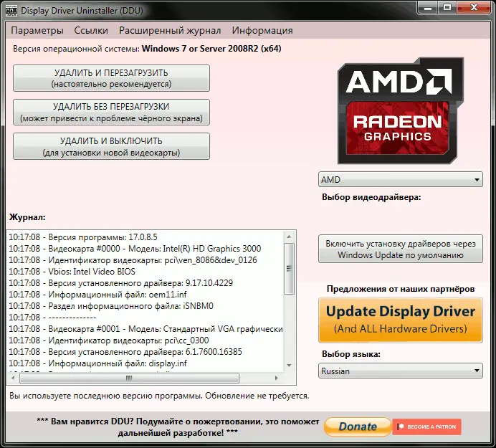Click the OS version text Windows 7 or Server 2008R2
The image size is (496, 448).
[211, 49]
